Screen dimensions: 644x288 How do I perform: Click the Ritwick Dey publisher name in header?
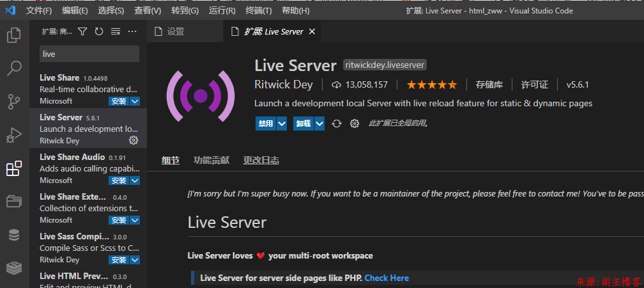pos(284,84)
